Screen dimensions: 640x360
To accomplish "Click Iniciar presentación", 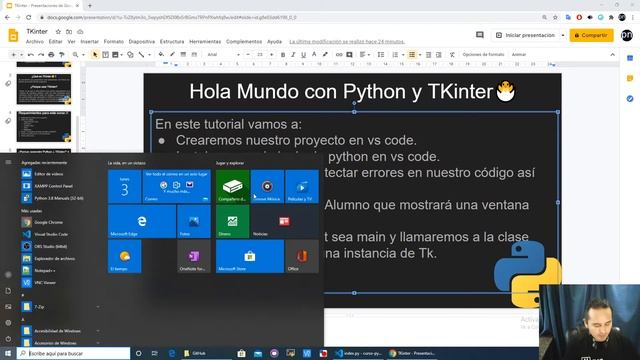I will coord(526,36).
